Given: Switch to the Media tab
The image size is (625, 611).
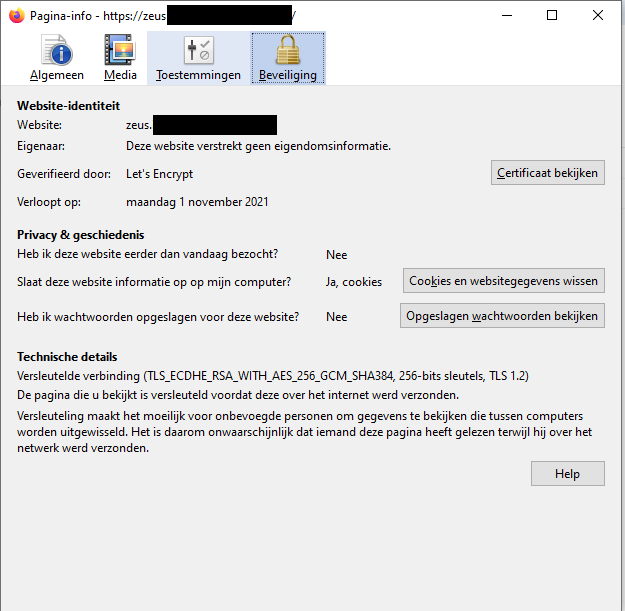Looking at the screenshot, I should pyautogui.click(x=120, y=58).
